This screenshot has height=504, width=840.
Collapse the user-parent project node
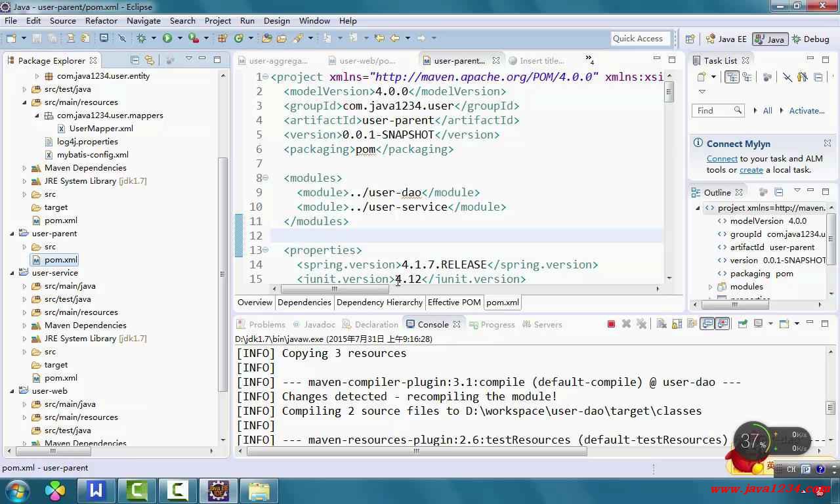12,234
